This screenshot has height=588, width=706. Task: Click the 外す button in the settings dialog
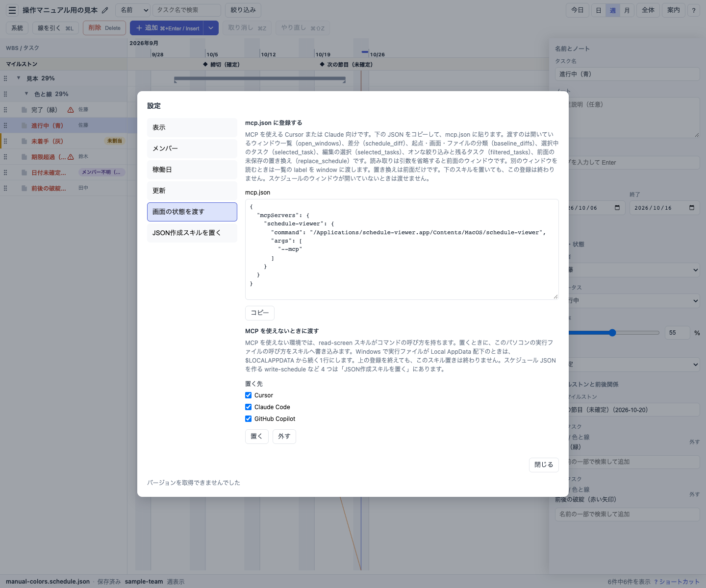[284, 436]
